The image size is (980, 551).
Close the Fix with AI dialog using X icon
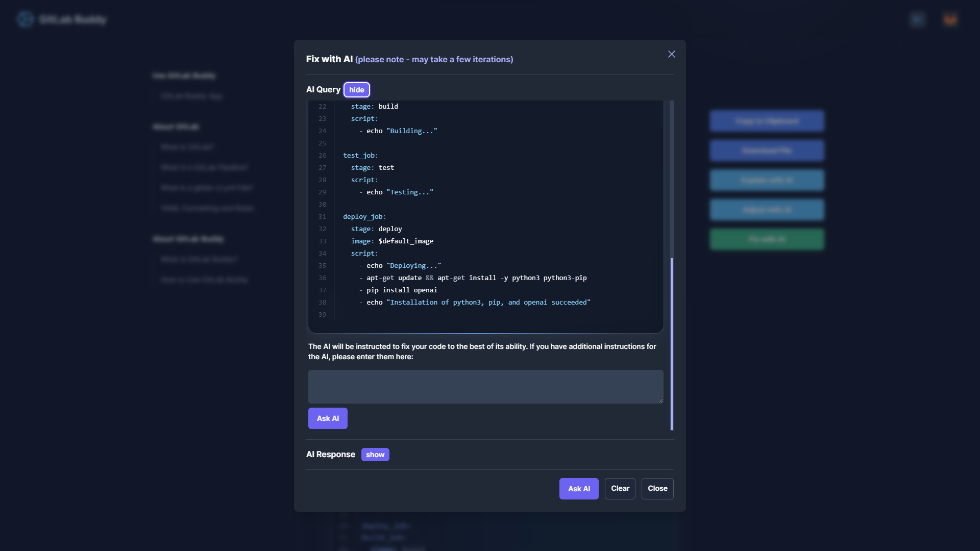672,54
